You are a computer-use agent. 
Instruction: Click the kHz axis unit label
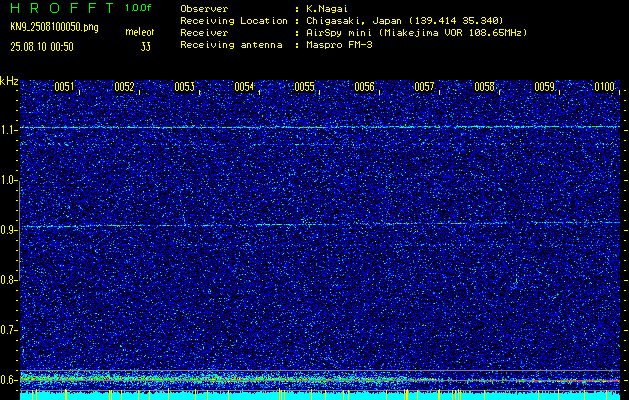[x=9, y=81]
